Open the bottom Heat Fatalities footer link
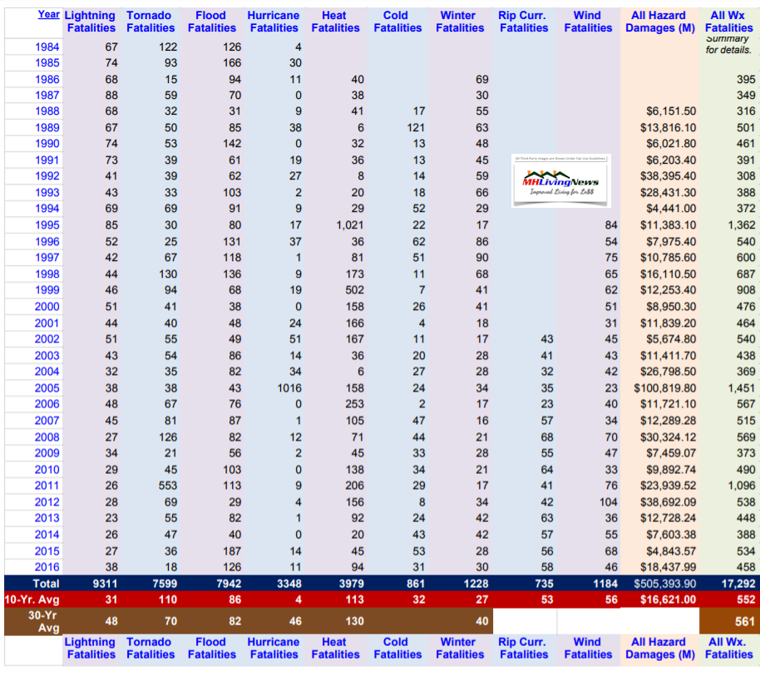 335,648
